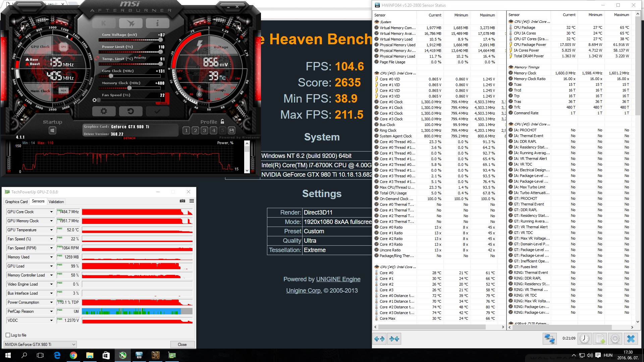The width and height of the screenshot is (644, 362).
Task: Open Google Chrome from the taskbar
Action: [73, 355]
